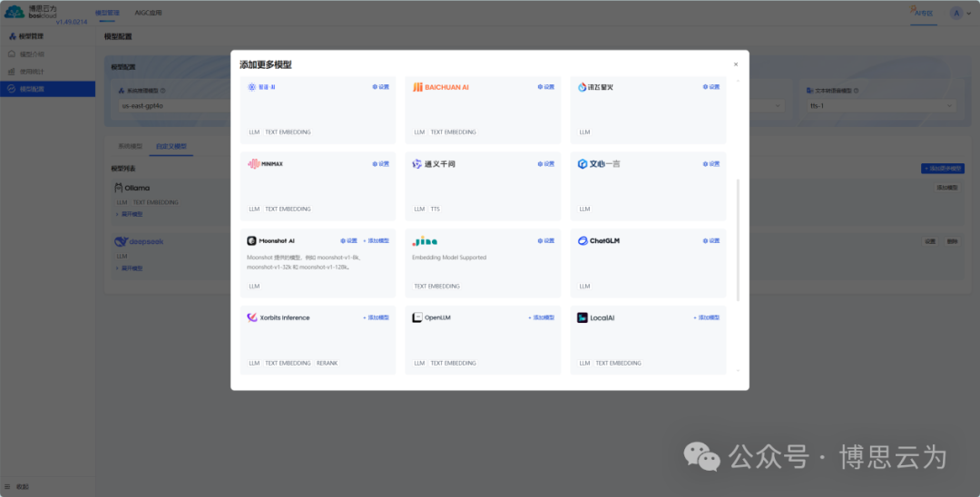Click the 使用统计 chart icon in sidebar
Image resolution: width=980 pixels, height=497 pixels.
(11, 72)
